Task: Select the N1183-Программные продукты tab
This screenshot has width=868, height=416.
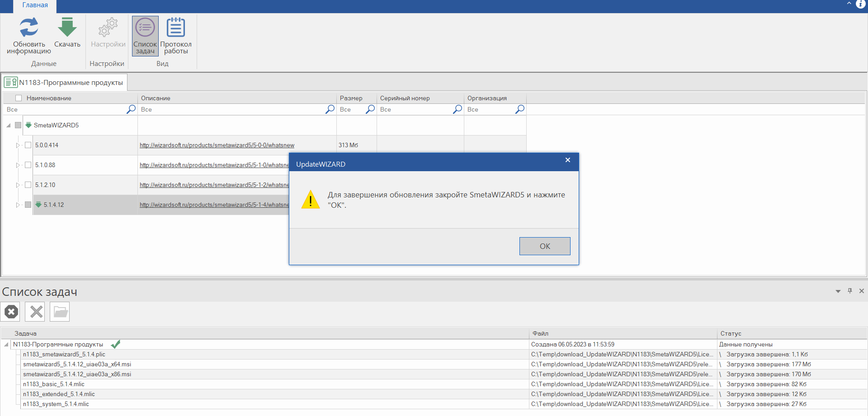Action: coord(65,82)
